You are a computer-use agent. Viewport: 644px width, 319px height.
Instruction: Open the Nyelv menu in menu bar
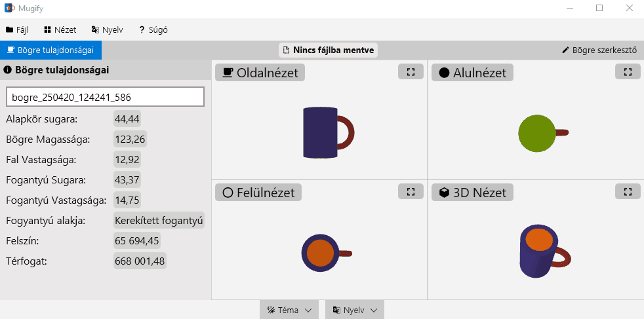click(x=107, y=29)
